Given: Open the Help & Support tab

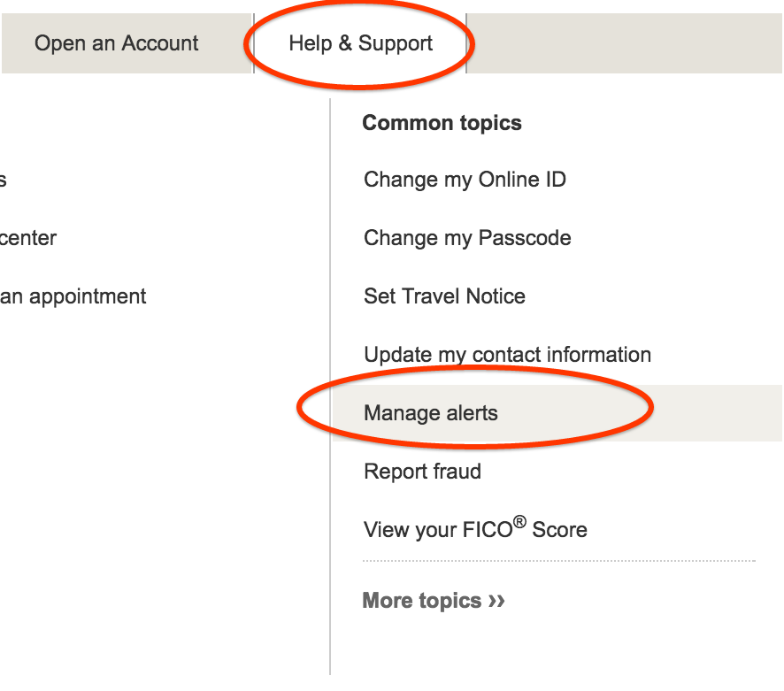Looking at the screenshot, I should coord(360,43).
